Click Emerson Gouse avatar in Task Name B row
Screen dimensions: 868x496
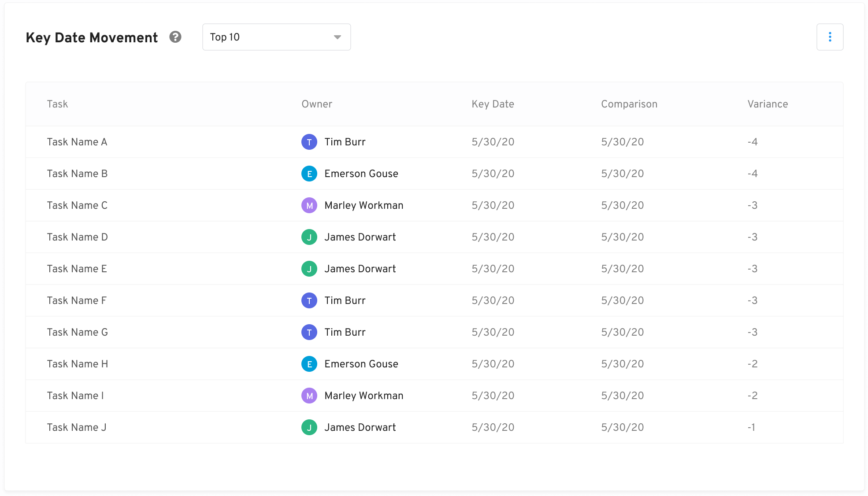309,174
